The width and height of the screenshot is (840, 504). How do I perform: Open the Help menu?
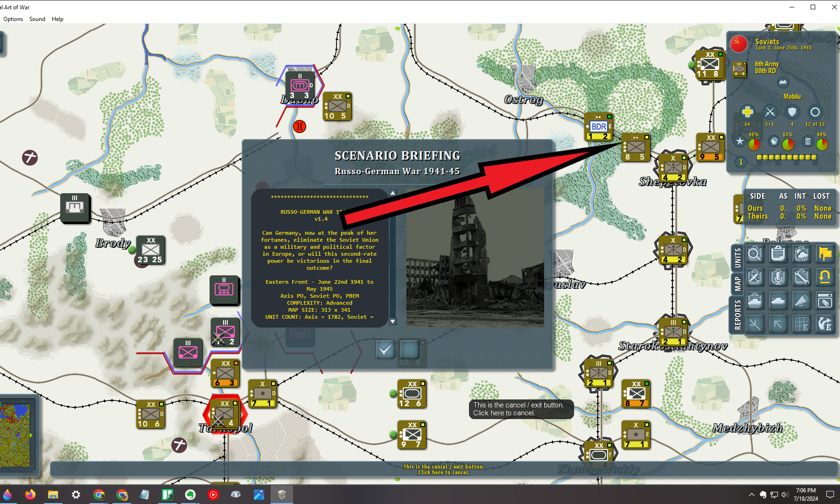57,19
